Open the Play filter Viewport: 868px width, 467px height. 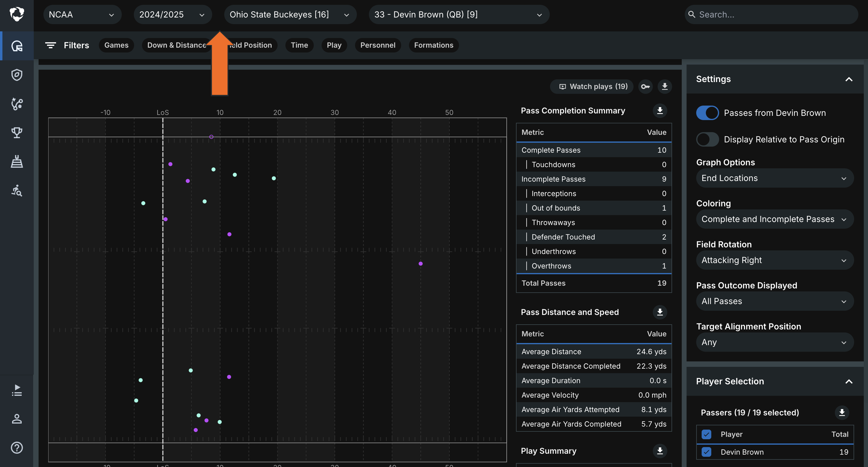tap(334, 45)
